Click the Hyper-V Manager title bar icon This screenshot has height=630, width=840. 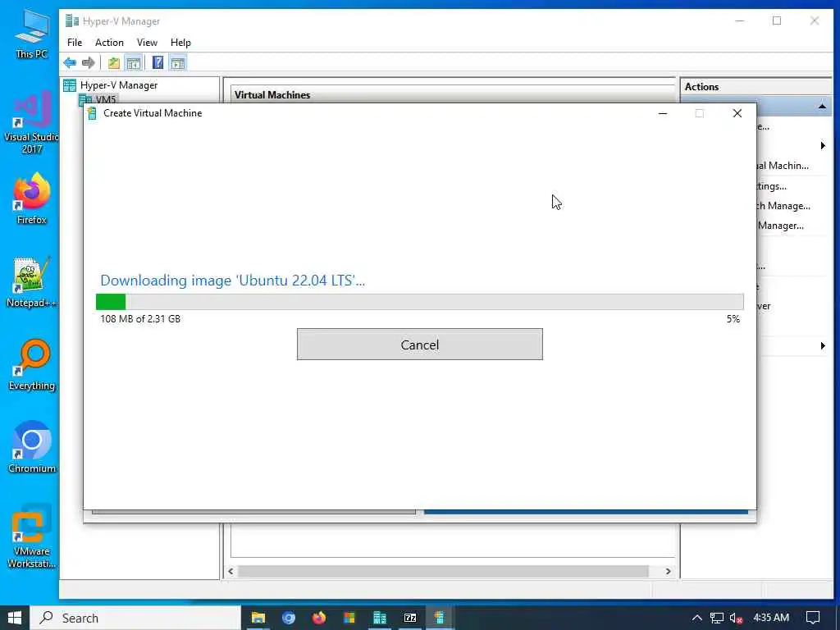(72, 21)
